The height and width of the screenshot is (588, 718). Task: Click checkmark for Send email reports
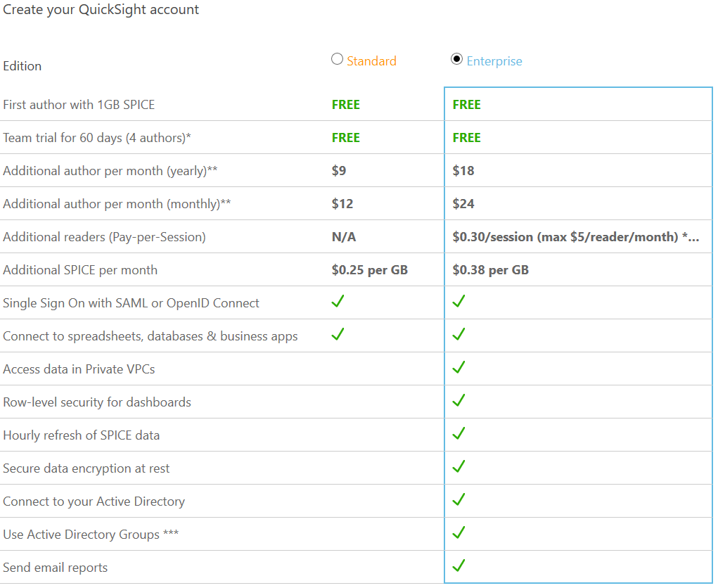tap(459, 565)
